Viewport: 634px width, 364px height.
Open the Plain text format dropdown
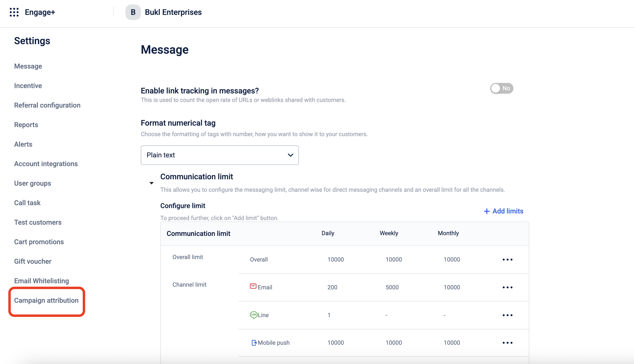[219, 155]
